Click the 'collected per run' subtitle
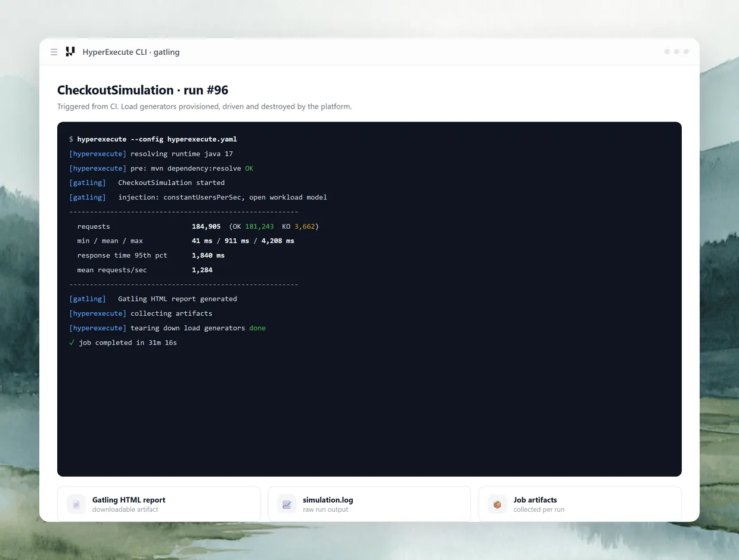Screen dimensions: 739x560 point(539,510)
